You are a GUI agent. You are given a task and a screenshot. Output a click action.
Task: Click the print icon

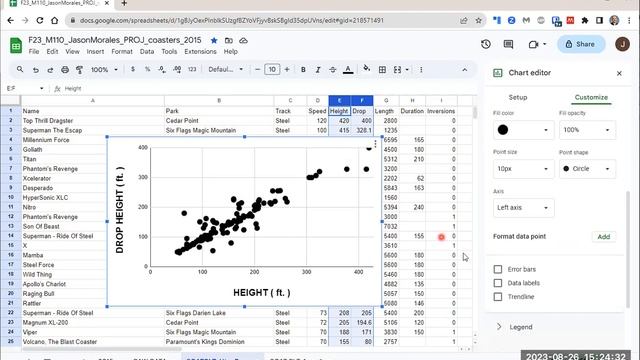coord(65,70)
